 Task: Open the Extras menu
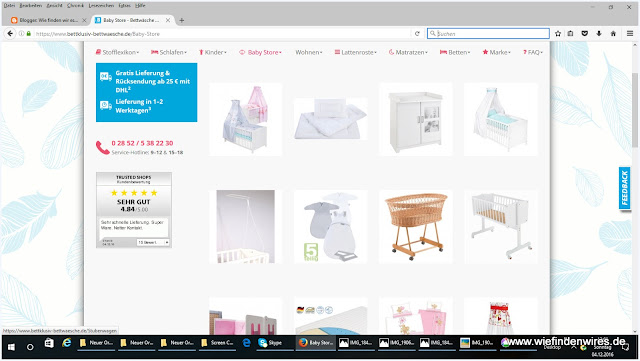click(124, 6)
